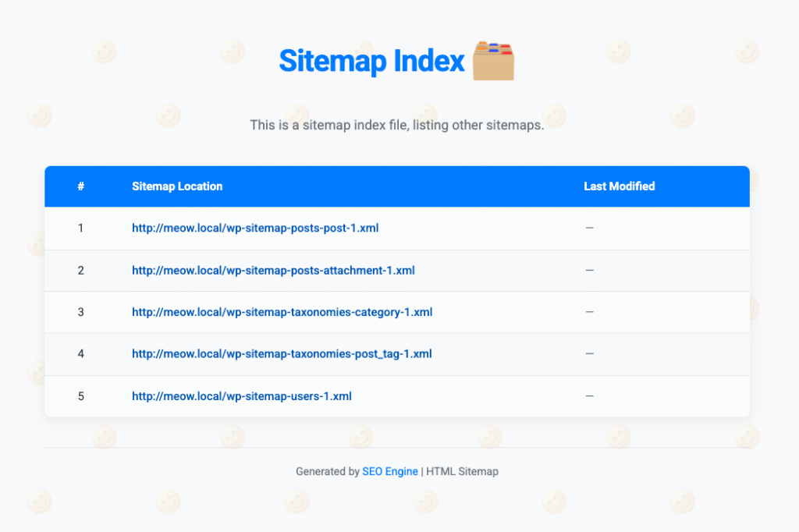Open the wp-sitemap-posts-post-1.xml link
Viewport: 799px width, 532px height.
click(x=255, y=229)
